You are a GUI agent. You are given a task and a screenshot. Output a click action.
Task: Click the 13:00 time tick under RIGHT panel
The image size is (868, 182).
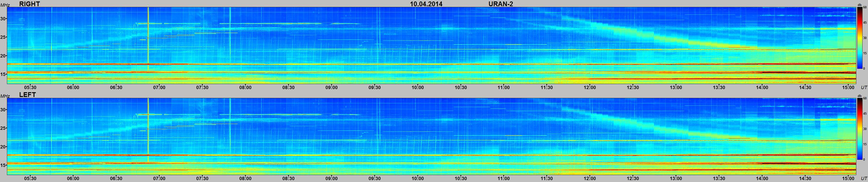[676, 87]
